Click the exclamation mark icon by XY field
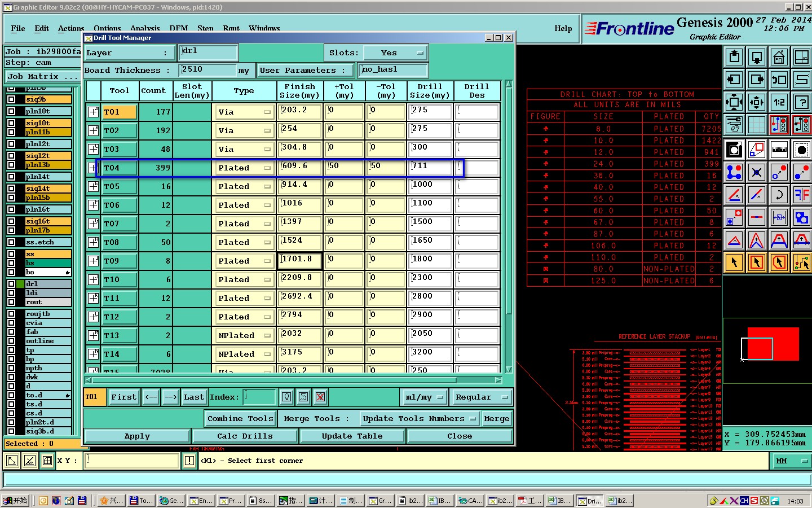This screenshot has width=812, height=508. click(189, 461)
